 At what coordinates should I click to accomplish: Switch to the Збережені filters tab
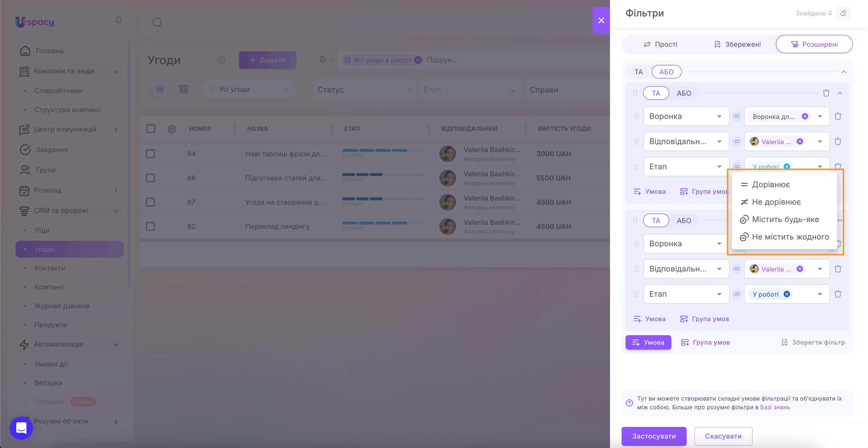737,44
